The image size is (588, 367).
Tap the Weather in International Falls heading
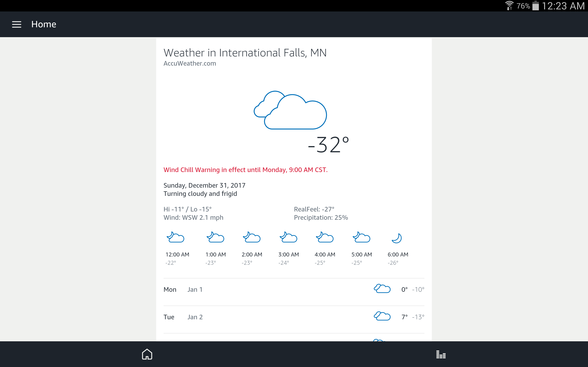(x=245, y=53)
